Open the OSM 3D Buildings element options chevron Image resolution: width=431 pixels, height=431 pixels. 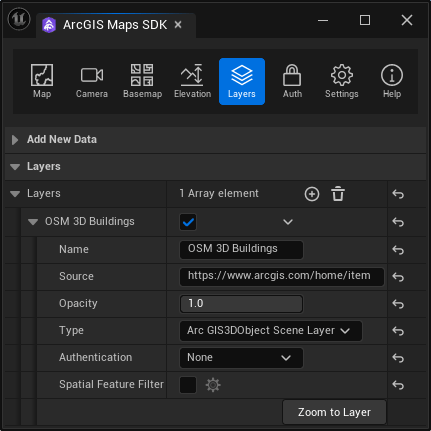(x=288, y=222)
